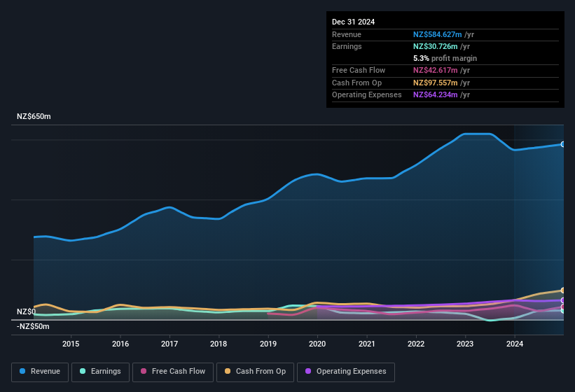Click the NZ$650m y-axis label
Viewport: 575px width, 392px height.
coord(34,116)
